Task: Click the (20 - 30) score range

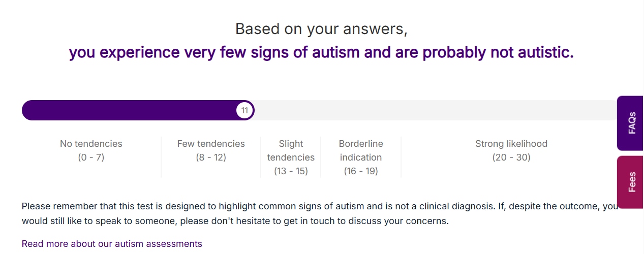Action: pyautogui.click(x=511, y=157)
